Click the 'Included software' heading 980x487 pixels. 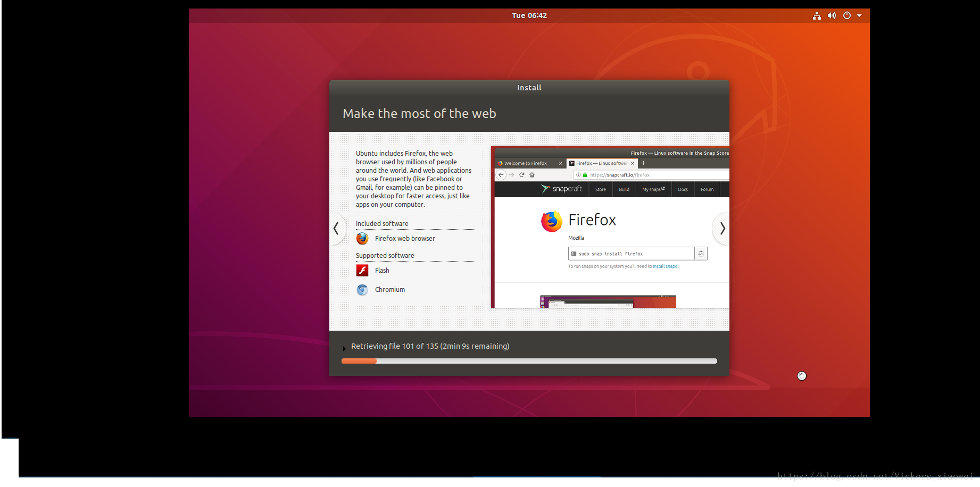click(382, 224)
